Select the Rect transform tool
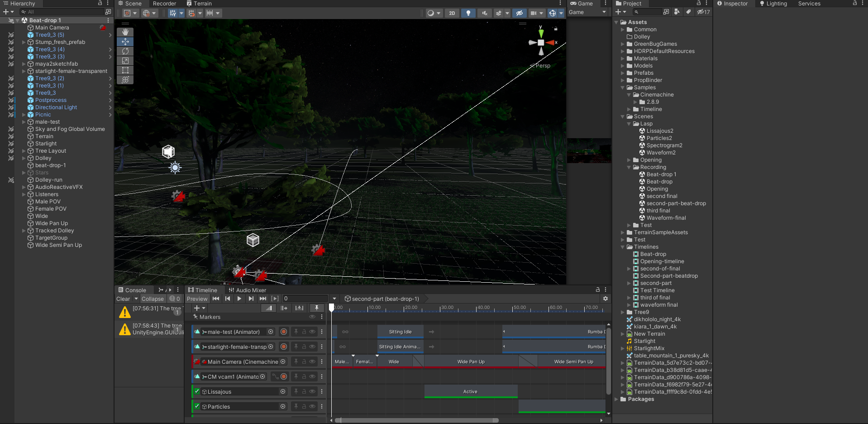The width and height of the screenshot is (868, 424). point(125,70)
